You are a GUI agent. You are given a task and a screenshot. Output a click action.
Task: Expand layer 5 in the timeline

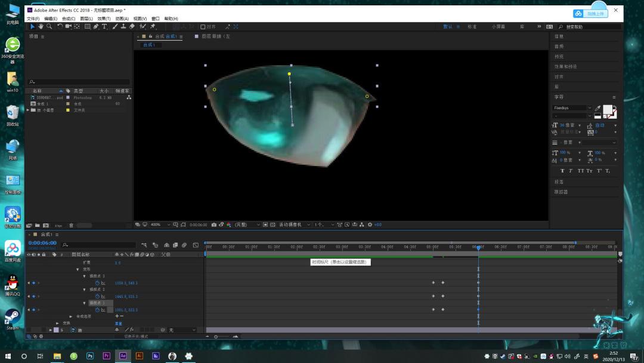click(x=51, y=330)
